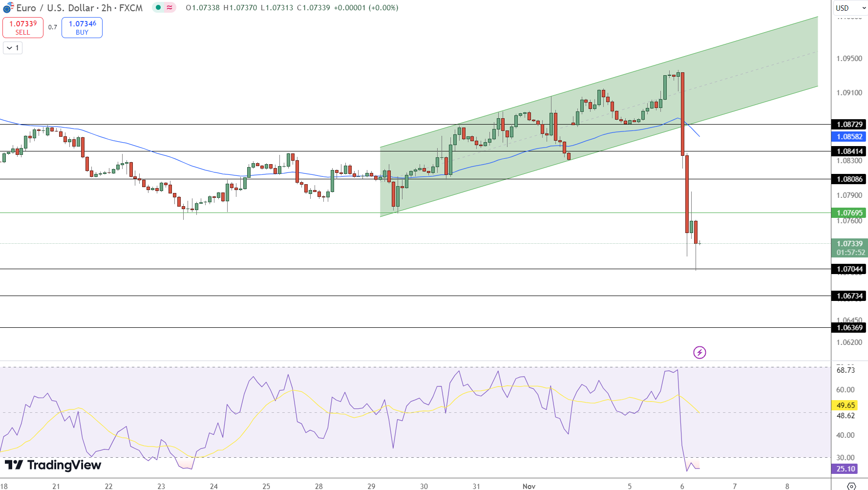Viewport: 868px width, 490px height.
Task: Click the C1.07339 close value in header
Action: pos(313,8)
